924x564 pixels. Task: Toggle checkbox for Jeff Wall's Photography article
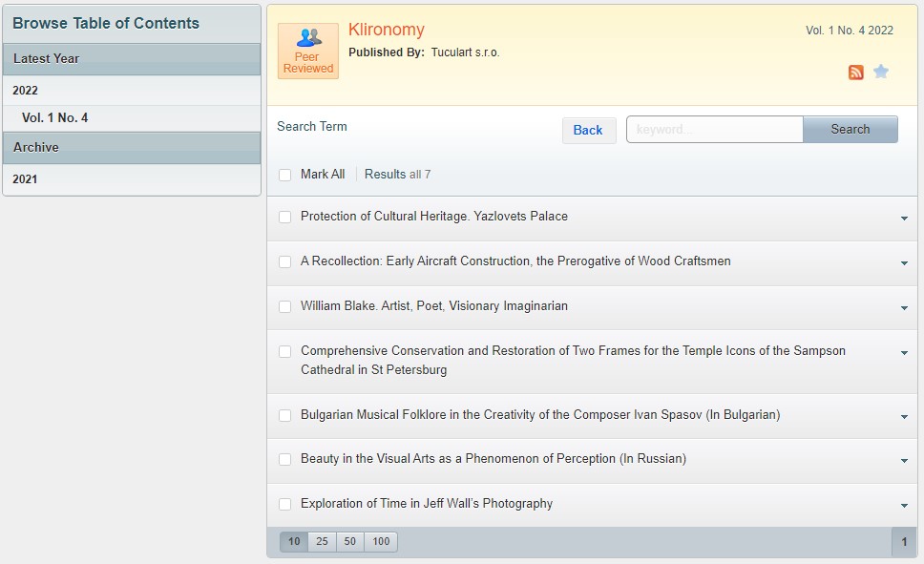click(x=284, y=504)
